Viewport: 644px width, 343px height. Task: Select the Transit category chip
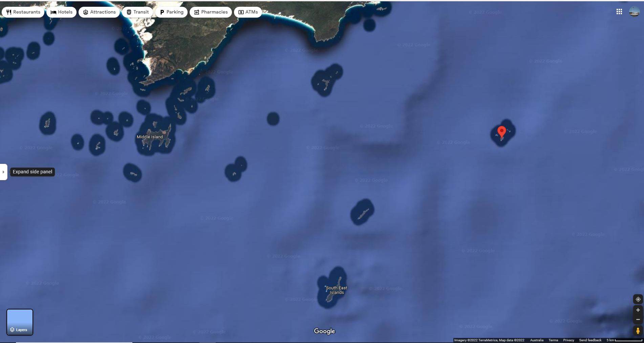[x=137, y=12]
